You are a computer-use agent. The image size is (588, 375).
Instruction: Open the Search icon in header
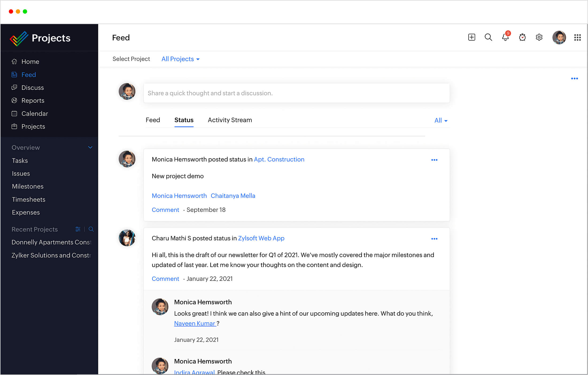(488, 37)
